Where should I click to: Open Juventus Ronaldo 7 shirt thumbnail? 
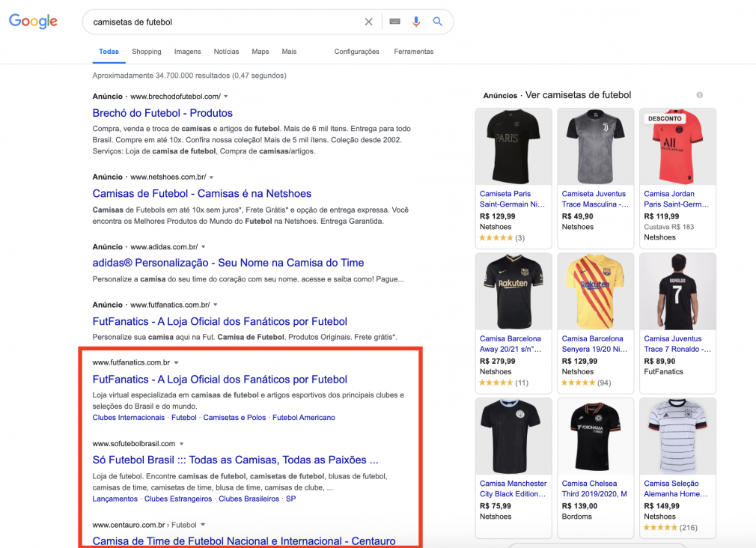(677, 291)
